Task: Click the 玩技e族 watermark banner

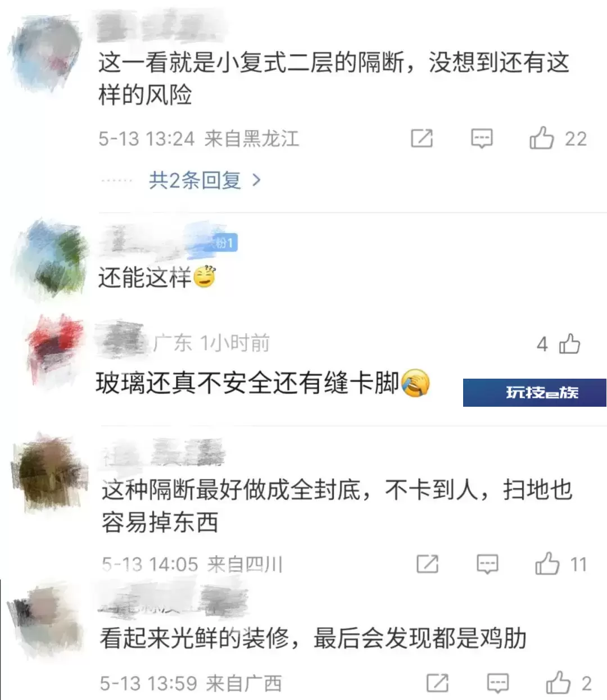Action: pyautogui.click(x=534, y=392)
